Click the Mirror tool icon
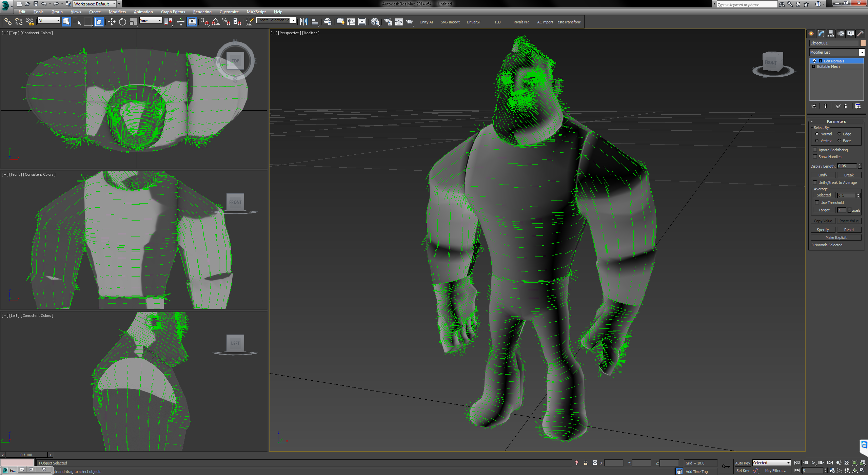This screenshot has height=475, width=868. (303, 22)
